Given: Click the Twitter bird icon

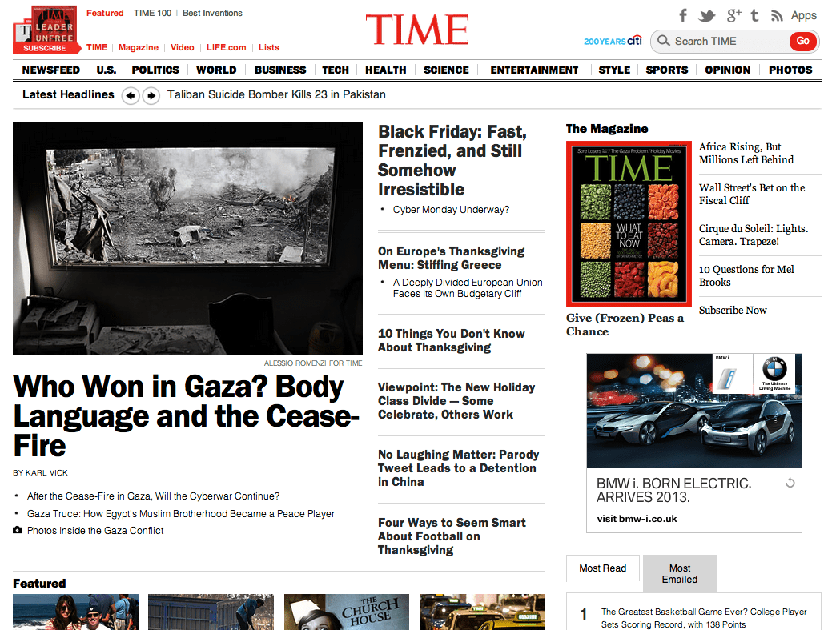Looking at the screenshot, I should click(706, 15).
